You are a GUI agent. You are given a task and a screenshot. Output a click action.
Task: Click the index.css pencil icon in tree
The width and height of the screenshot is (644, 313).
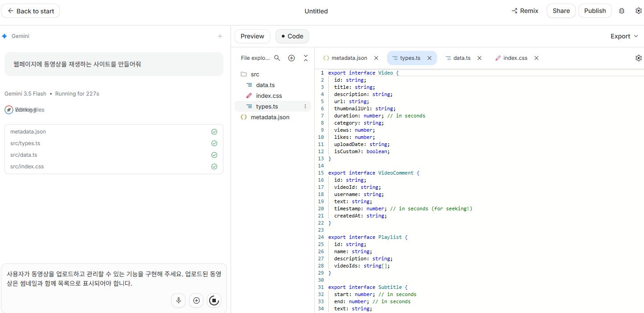pyautogui.click(x=249, y=96)
